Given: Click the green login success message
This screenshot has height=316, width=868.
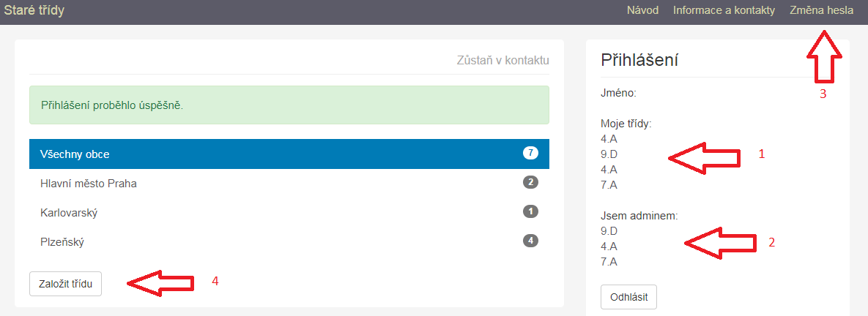Looking at the screenshot, I should [x=289, y=105].
